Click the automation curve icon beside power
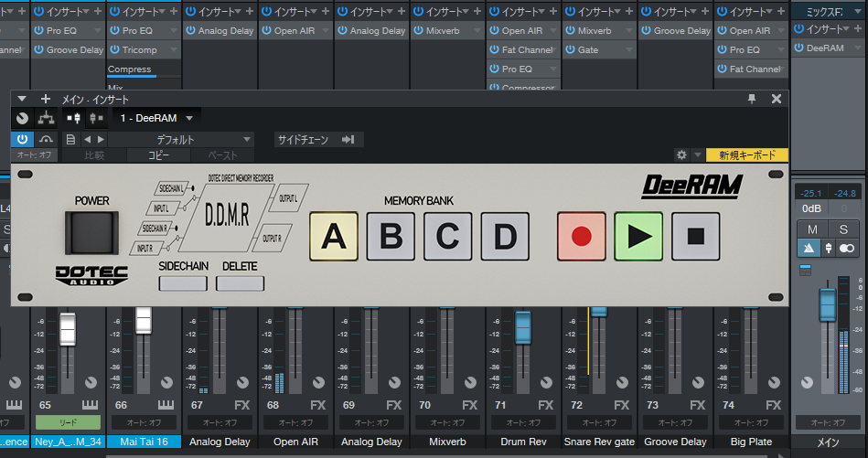Viewport: 868px width, 458px height. tap(46, 139)
